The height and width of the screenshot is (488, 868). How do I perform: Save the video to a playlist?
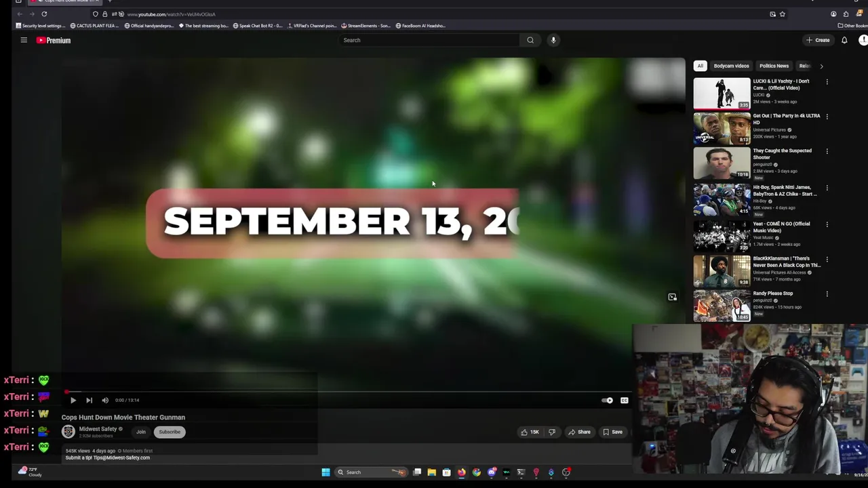(613, 432)
